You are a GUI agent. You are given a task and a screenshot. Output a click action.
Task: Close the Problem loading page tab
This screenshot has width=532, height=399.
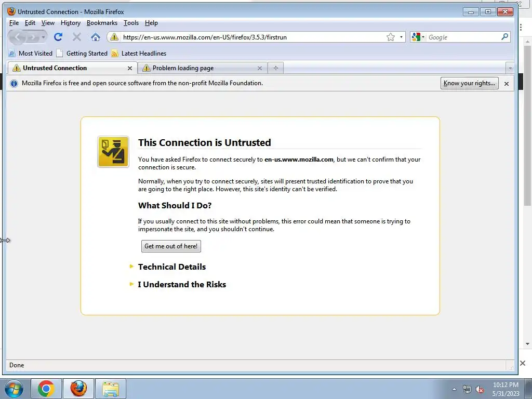(x=260, y=68)
